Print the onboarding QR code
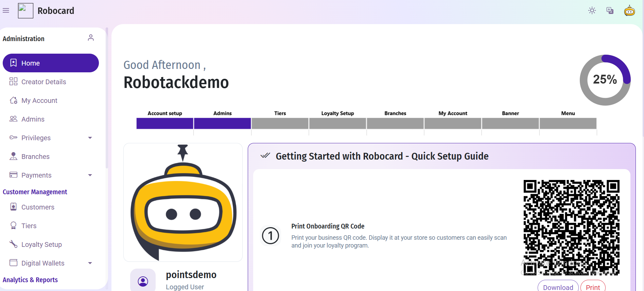The image size is (644, 291). pyautogui.click(x=593, y=286)
